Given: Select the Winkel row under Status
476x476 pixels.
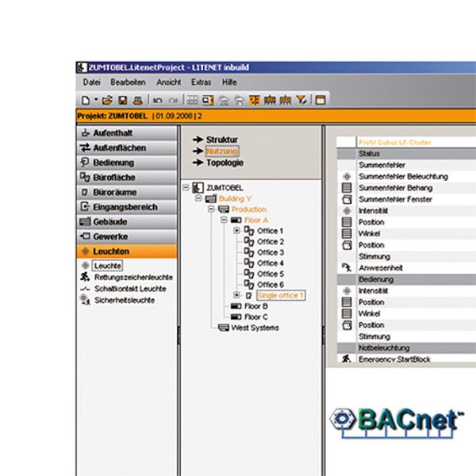Looking at the screenshot, I should [406, 234].
